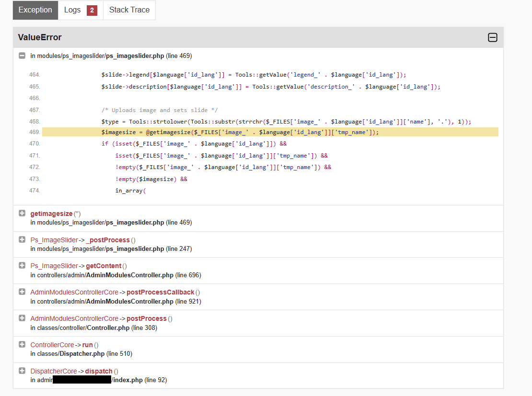Expand the DispatcherCore dispatch frame plus icon

pyautogui.click(x=22, y=370)
